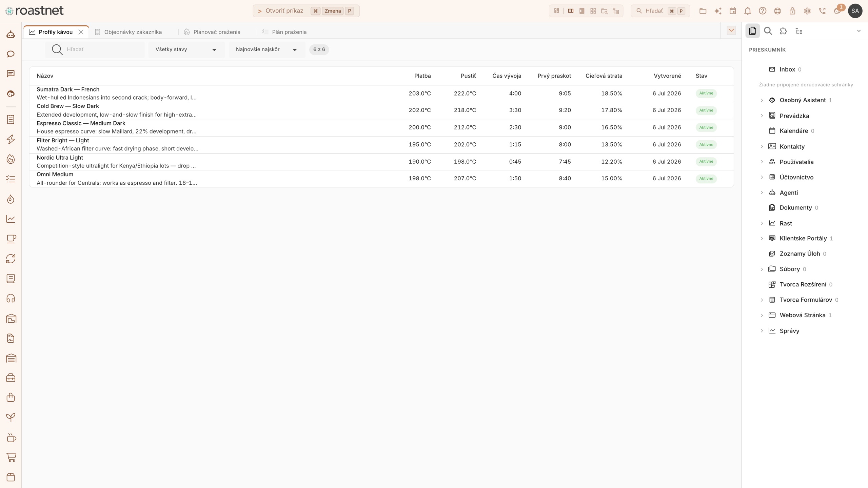This screenshot has height=488, width=868.
Task: Expand the Účtovníctvo tree item
Action: pyautogui.click(x=762, y=177)
